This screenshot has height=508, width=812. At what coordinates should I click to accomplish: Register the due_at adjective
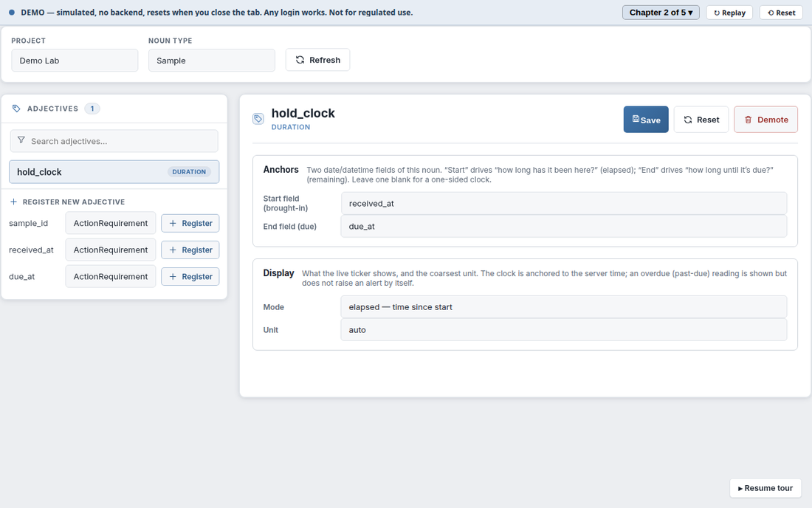pyautogui.click(x=190, y=277)
